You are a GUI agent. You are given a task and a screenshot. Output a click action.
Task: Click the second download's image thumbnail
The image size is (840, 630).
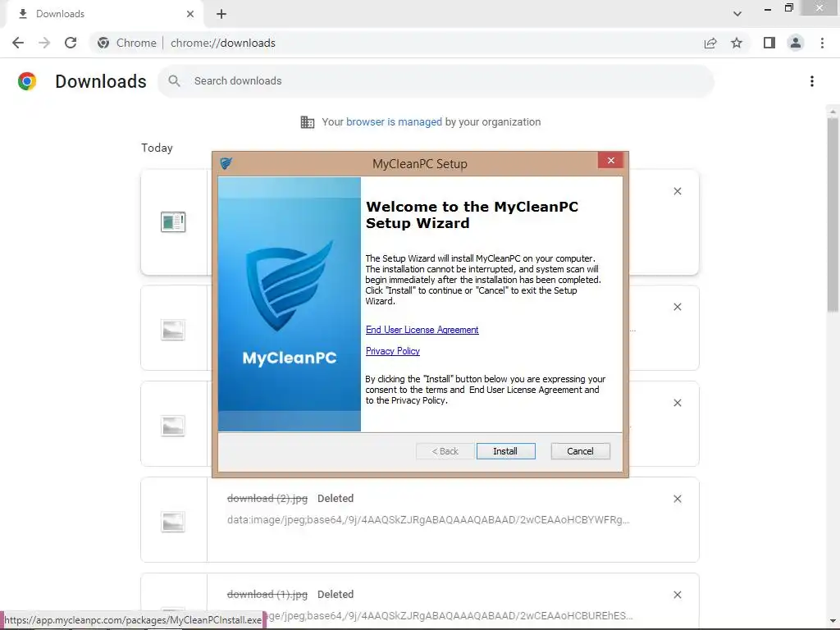173,330
